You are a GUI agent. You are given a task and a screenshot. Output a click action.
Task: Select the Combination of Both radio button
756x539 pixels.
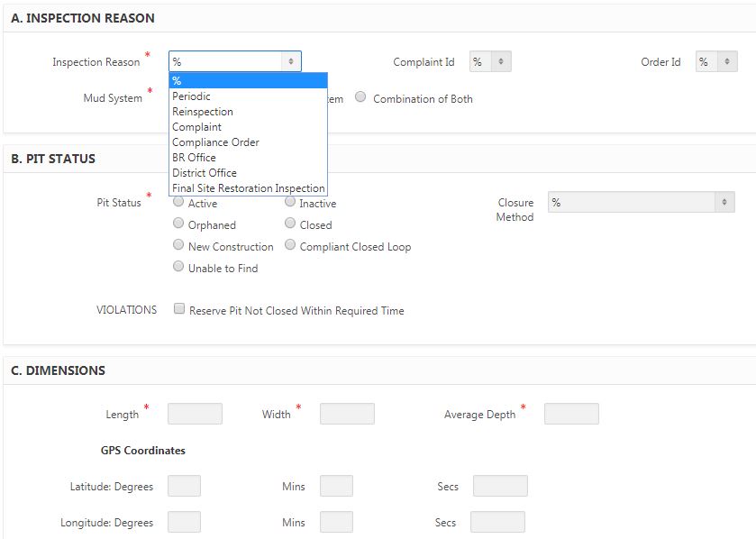click(x=361, y=98)
